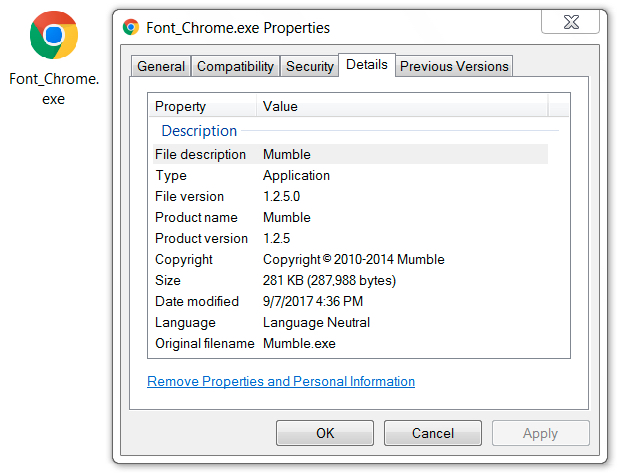Screen dimensions: 618x475
Task: Open Remove Properties and Personal Information link
Action: coord(281,381)
